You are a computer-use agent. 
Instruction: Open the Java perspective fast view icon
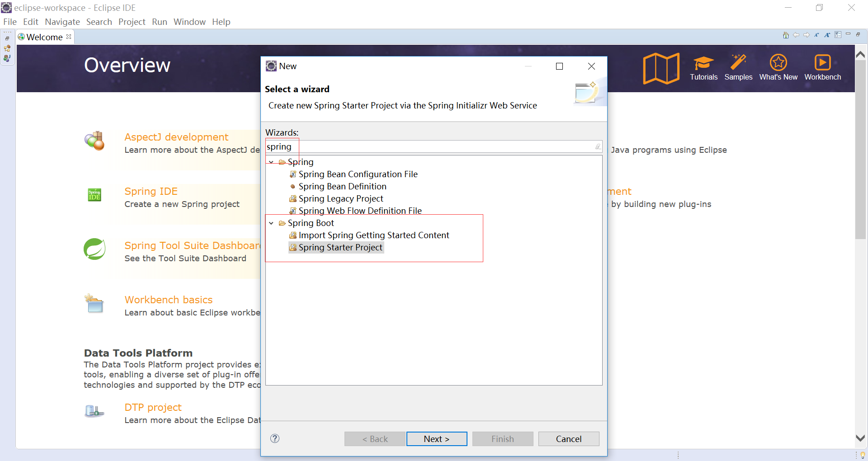(x=7, y=58)
